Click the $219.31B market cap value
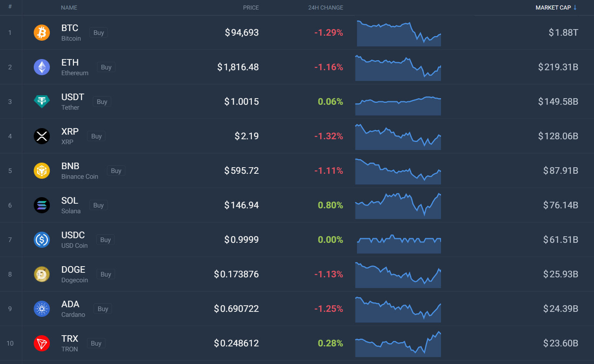 coord(558,67)
